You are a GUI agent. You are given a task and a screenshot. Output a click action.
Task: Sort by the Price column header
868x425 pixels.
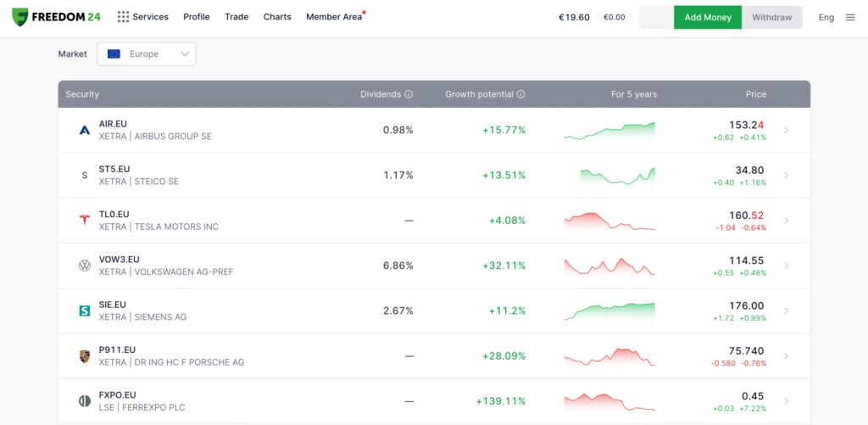click(x=755, y=94)
